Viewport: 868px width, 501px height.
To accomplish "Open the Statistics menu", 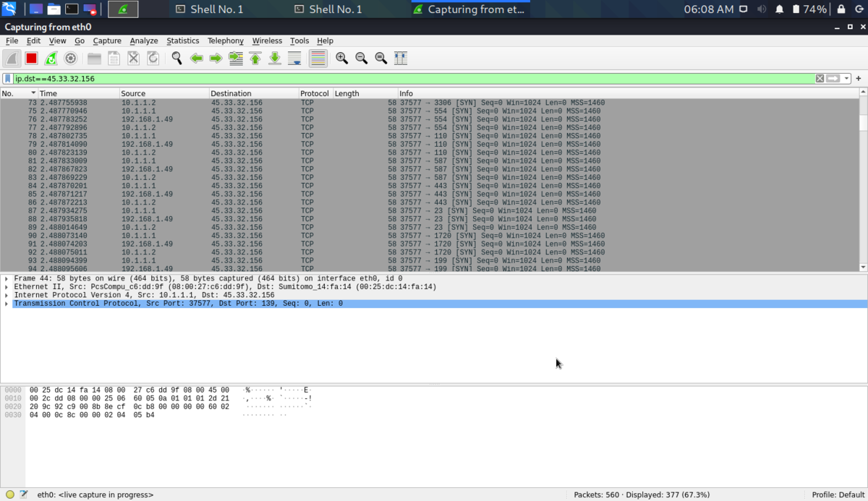I will click(x=183, y=41).
